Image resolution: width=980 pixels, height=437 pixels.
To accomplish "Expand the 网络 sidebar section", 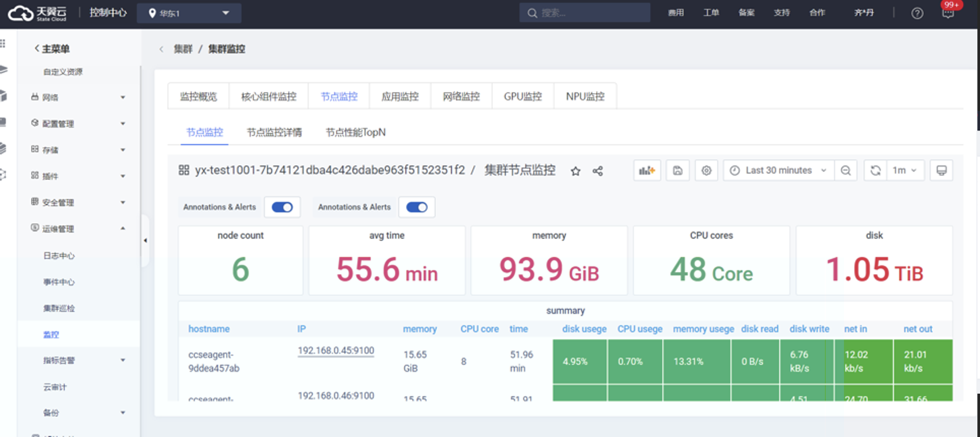I will point(78,98).
